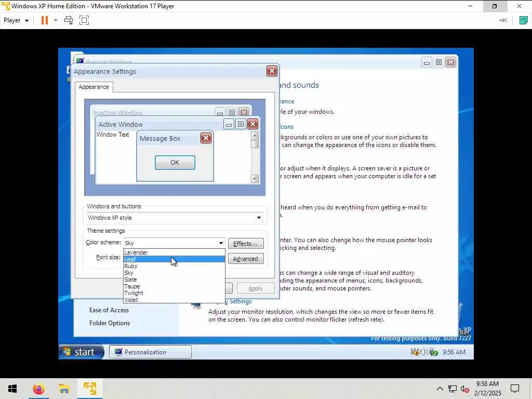Click the preview Message Box close icon
The width and height of the screenshot is (532, 399).
point(206,138)
